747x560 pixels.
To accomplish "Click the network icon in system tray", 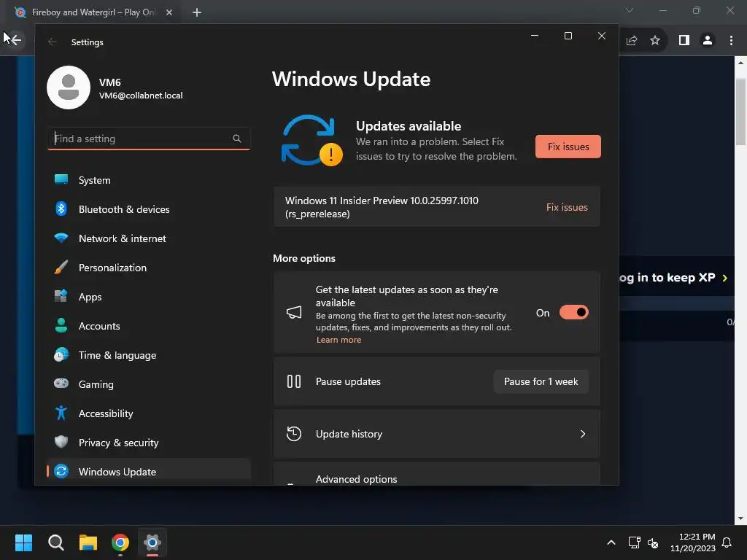I will [635, 542].
